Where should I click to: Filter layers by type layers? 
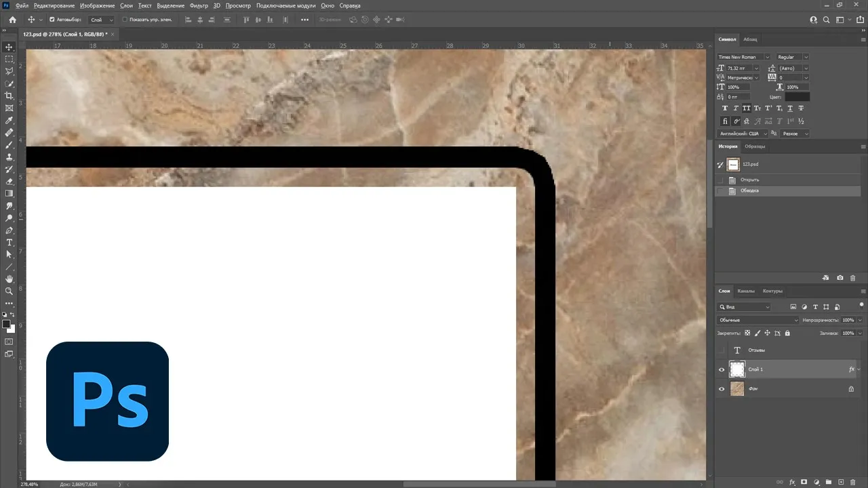point(815,307)
